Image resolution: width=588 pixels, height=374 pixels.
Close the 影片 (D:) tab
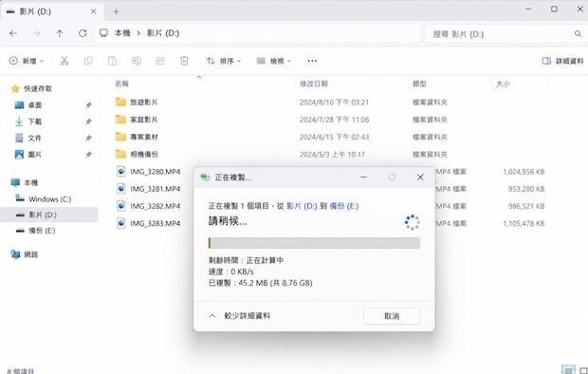93,11
